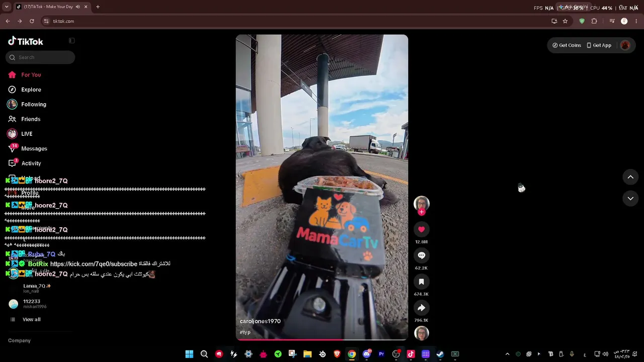Follow the creator with the red plus
Screen dimensions: 644x362
coord(422,212)
